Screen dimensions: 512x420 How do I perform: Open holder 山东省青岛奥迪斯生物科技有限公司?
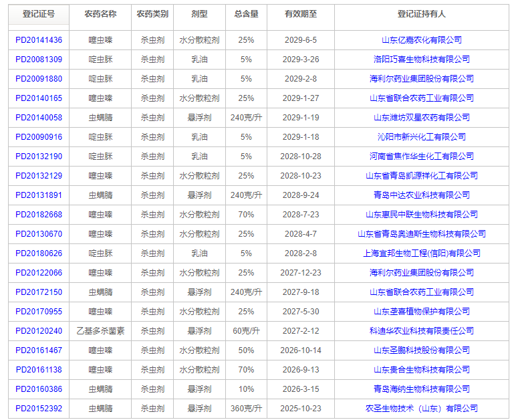422,234
